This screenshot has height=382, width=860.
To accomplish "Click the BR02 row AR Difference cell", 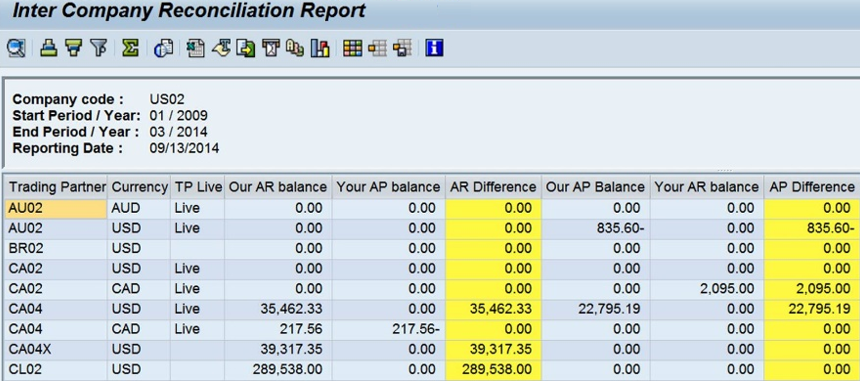I will tap(493, 249).
